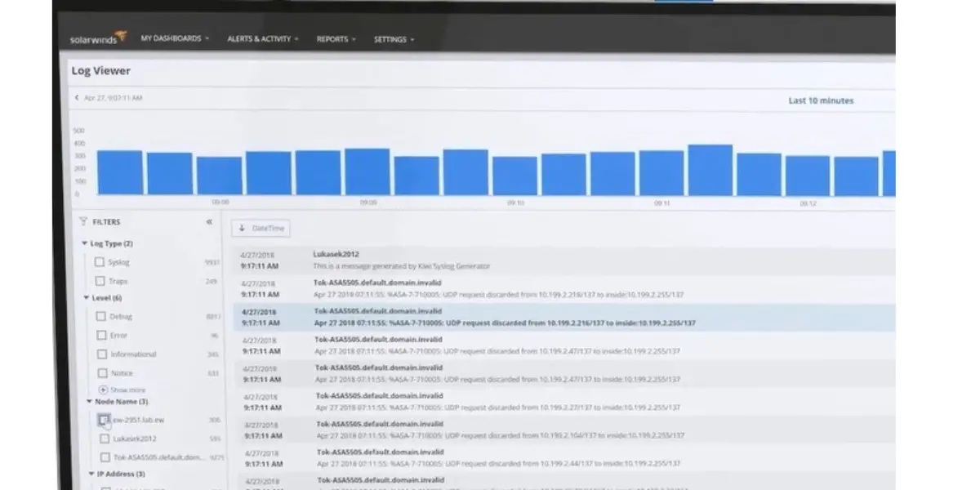This screenshot has width=980, height=490.
Task: Collapse the IP Address (3) filter group
Action: [91, 474]
